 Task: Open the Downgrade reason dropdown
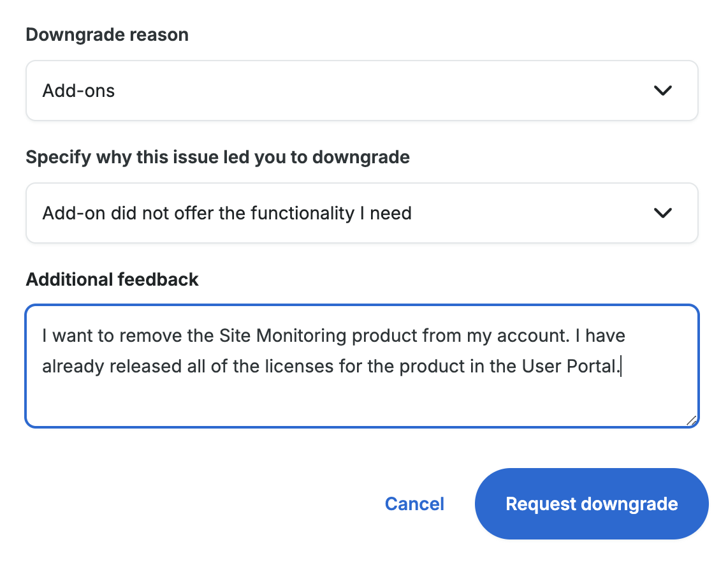(361, 91)
